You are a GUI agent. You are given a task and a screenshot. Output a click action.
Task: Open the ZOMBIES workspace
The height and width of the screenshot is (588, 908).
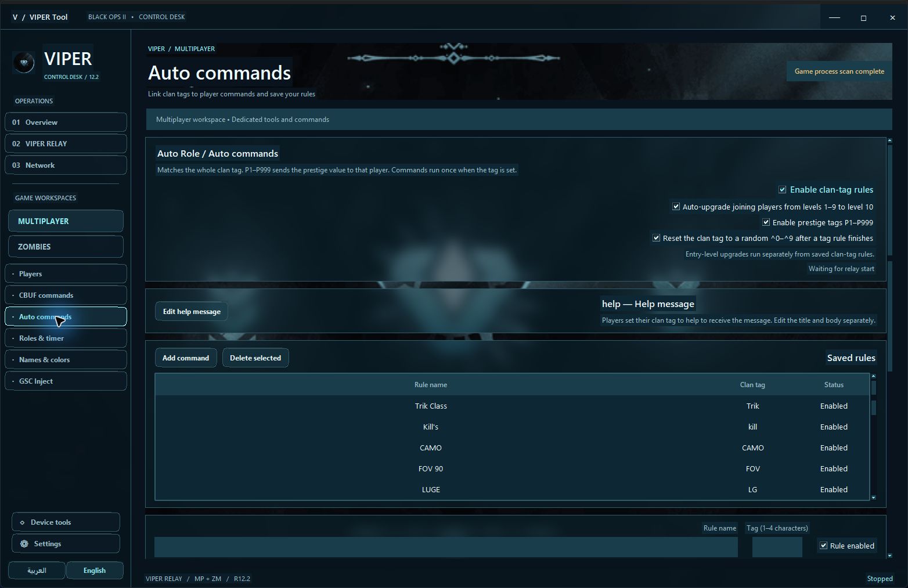point(66,247)
